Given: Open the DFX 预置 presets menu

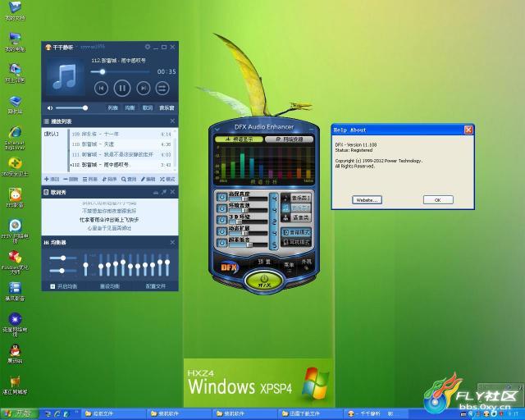Looking at the screenshot, I should point(264,262).
